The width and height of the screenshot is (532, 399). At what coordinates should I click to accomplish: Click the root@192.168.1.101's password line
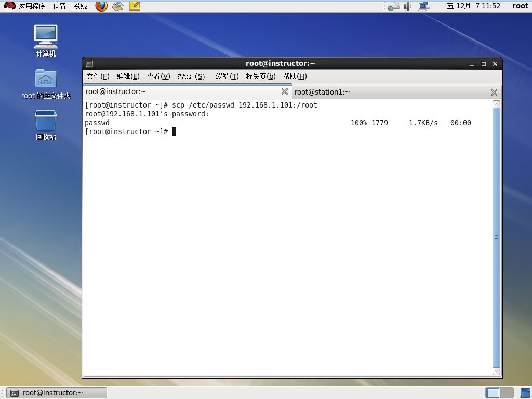click(x=147, y=114)
